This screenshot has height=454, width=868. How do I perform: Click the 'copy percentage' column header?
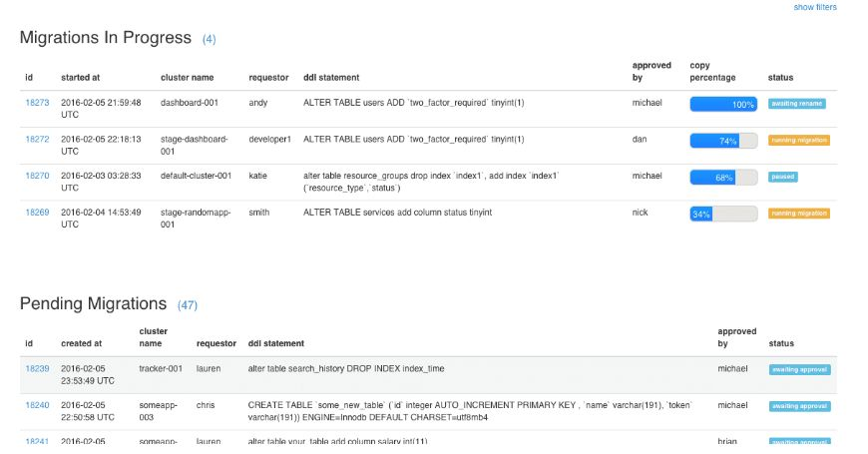[x=712, y=72]
